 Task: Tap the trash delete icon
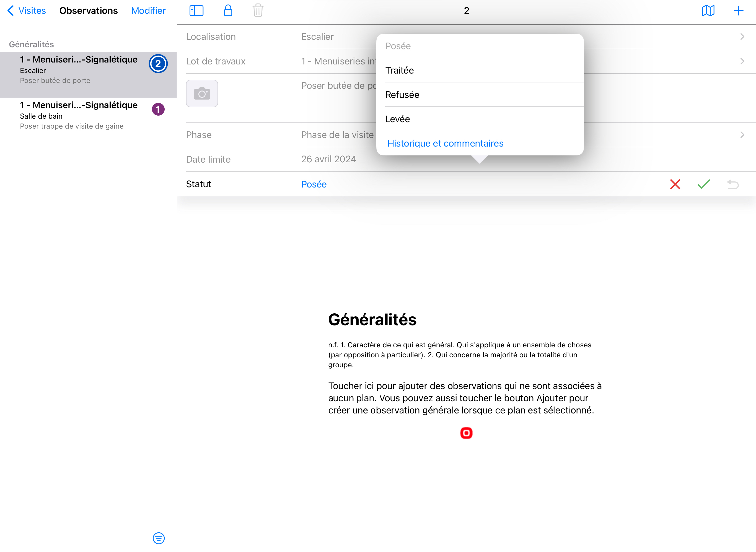(x=258, y=11)
